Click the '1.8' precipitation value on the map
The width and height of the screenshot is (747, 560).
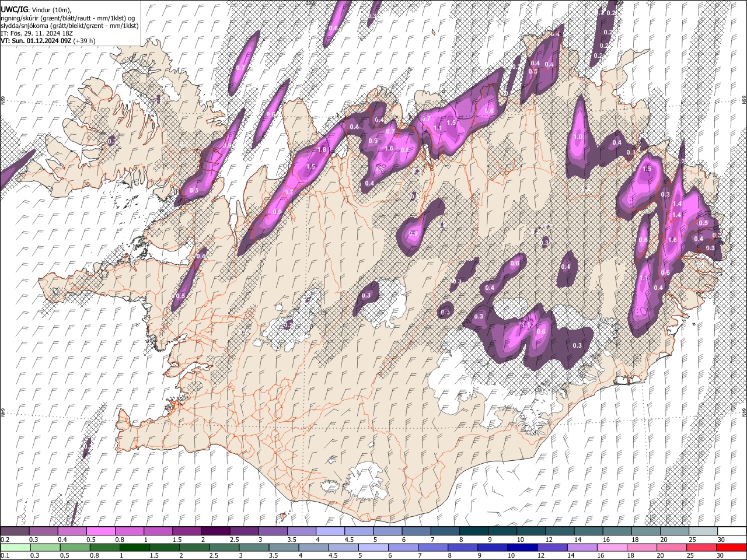322,150
